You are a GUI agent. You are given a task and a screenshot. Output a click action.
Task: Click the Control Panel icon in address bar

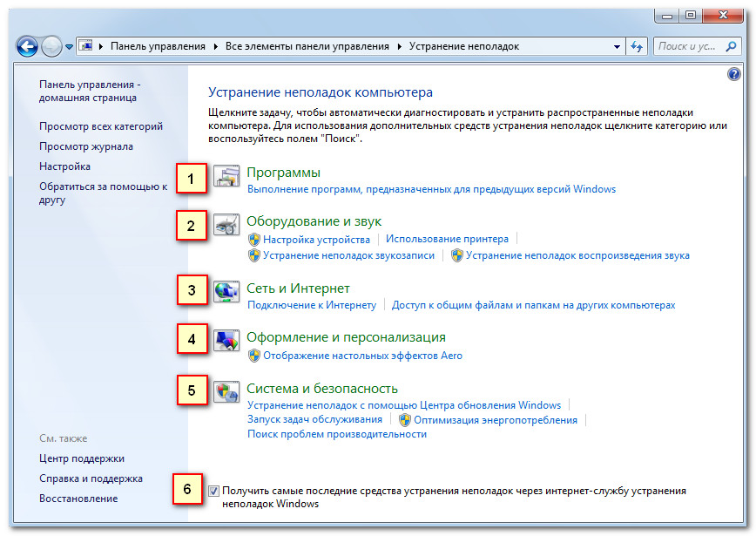[x=86, y=46]
